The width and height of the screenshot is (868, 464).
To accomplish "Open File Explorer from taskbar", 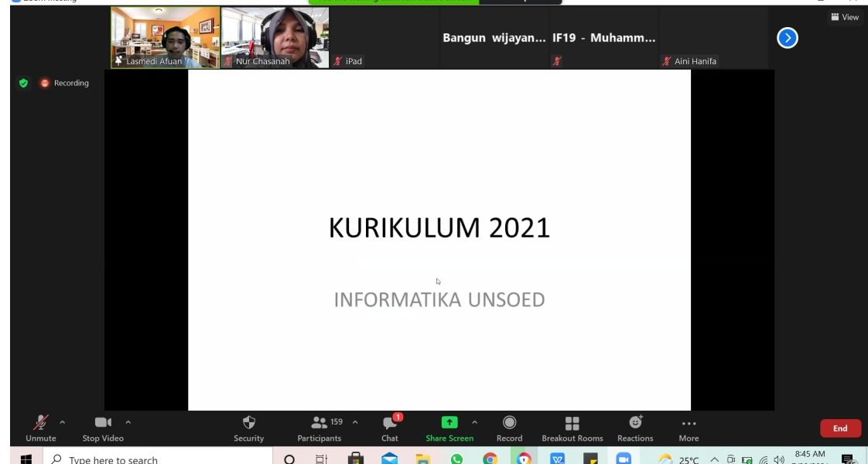I will (423, 459).
